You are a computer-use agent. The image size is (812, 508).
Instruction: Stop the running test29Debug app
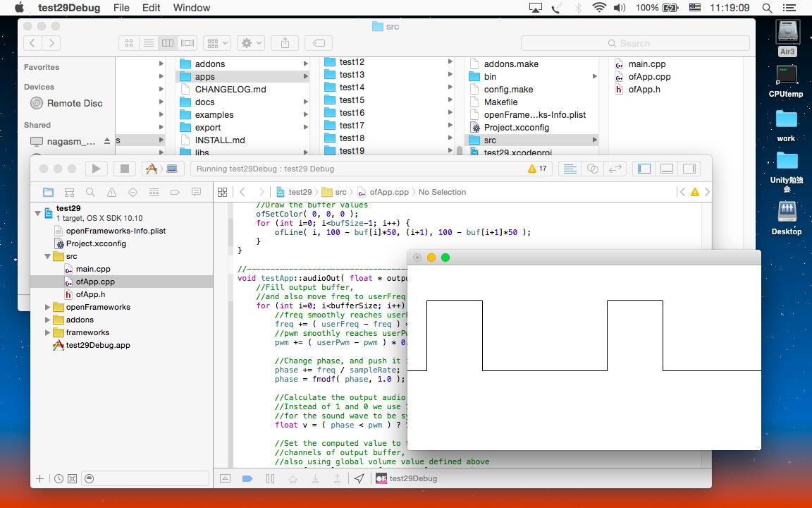tap(125, 169)
